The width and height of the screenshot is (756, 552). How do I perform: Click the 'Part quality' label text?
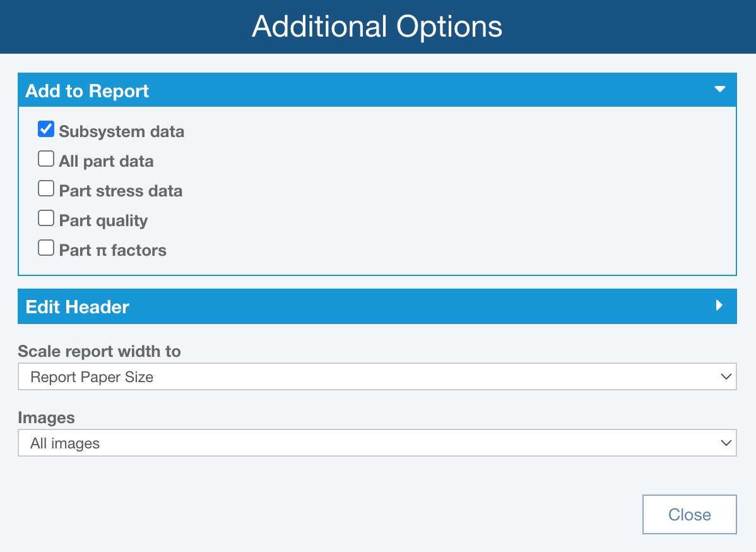[103, 221]
